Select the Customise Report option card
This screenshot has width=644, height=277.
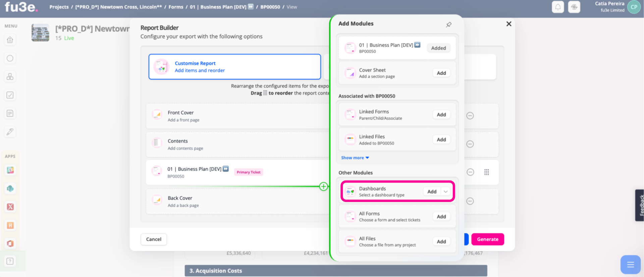point(235,67)
